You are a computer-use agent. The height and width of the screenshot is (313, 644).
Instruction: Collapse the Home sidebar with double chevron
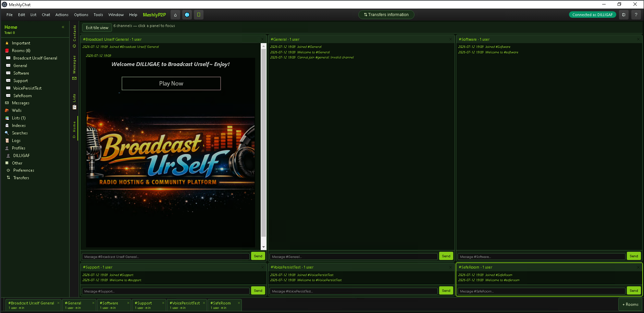63,27
